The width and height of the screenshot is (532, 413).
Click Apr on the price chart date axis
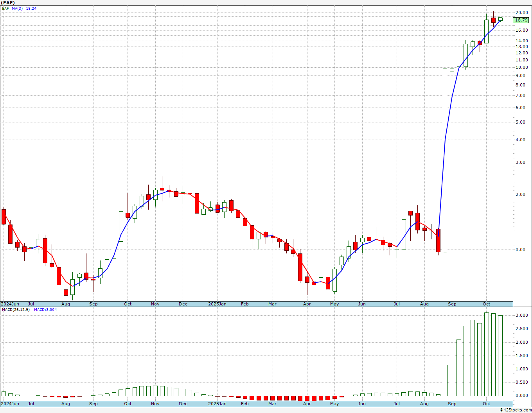tap(307, 304)
